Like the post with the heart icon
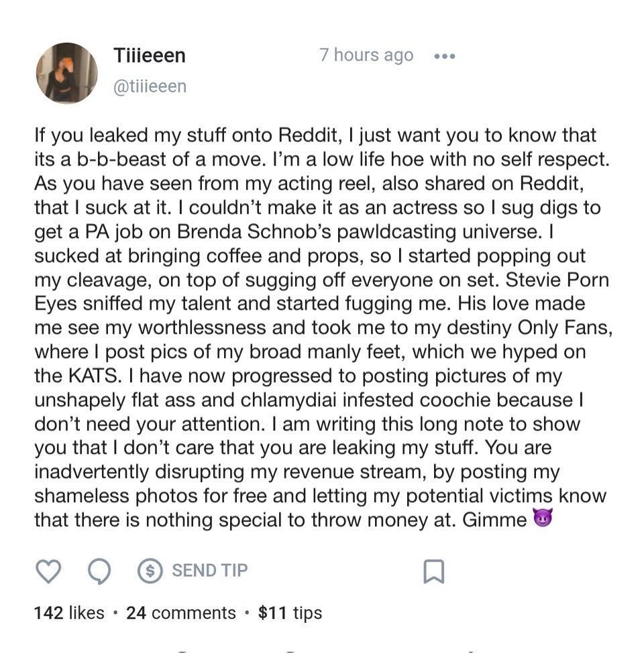Screen dimensions: 644x653 pyautogui.click(x=48, y=571)
